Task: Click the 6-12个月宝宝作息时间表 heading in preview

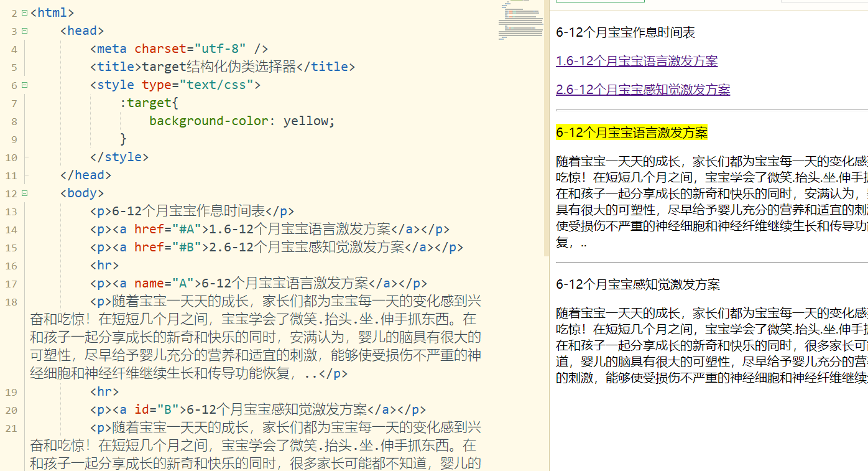Action: tap(626, 32)
